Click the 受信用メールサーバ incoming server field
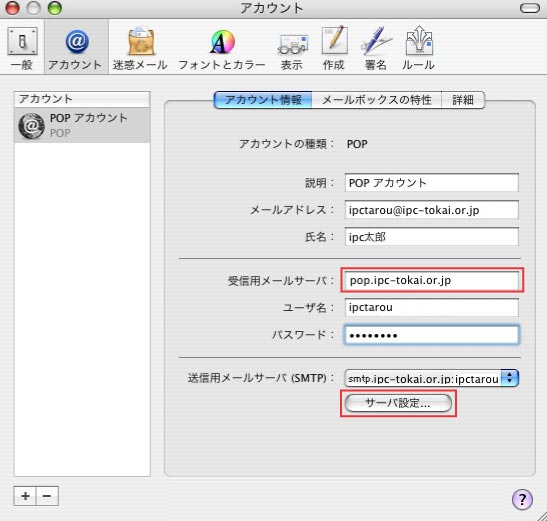 432,280
